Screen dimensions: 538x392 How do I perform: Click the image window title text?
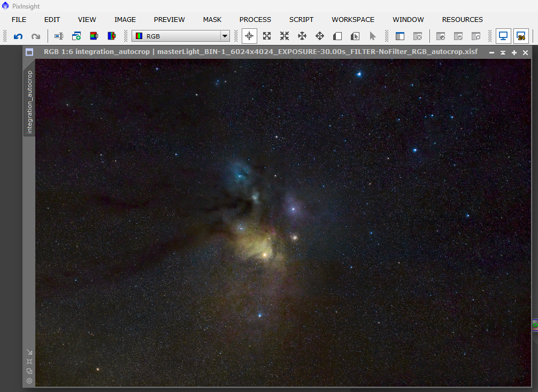[x=260, y=52]
